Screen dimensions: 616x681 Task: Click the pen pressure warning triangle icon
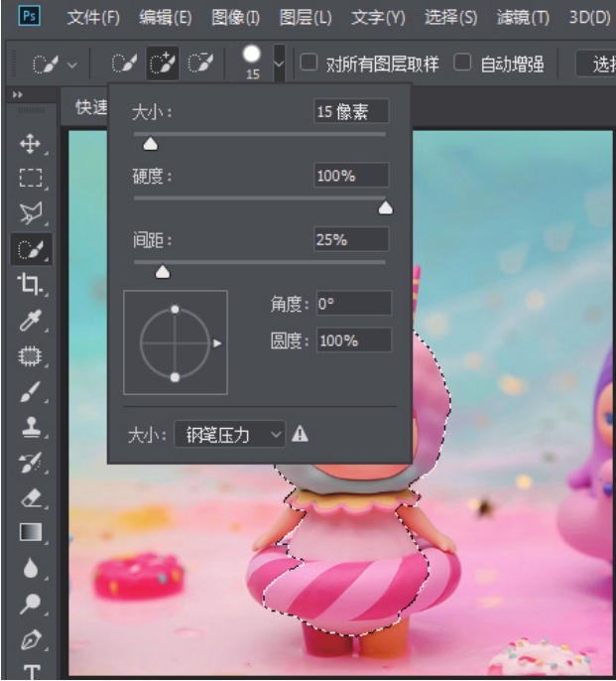pyautogui.click(x=300, y=434)
